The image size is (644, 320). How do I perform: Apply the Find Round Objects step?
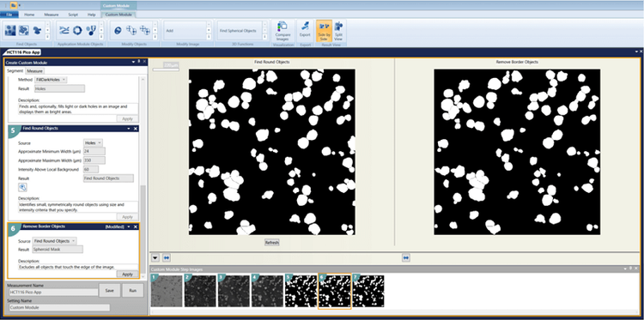click(127, 216)
